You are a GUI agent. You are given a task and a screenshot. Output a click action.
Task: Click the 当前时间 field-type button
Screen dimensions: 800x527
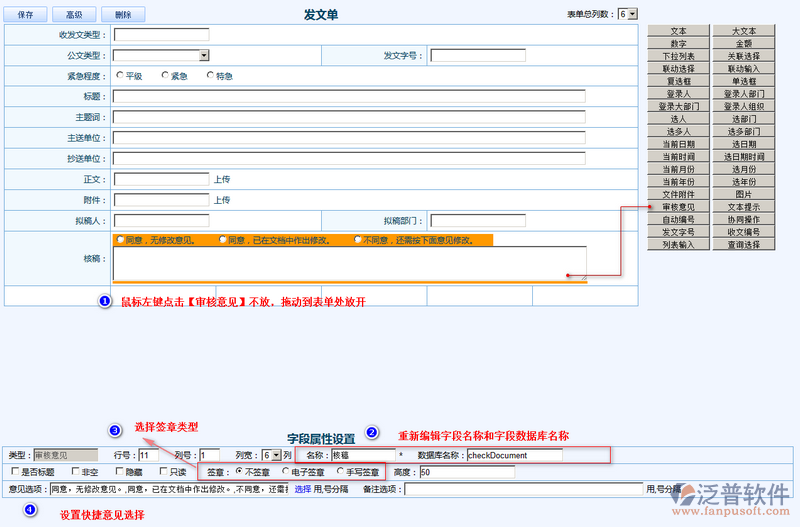tap(679, 157)
